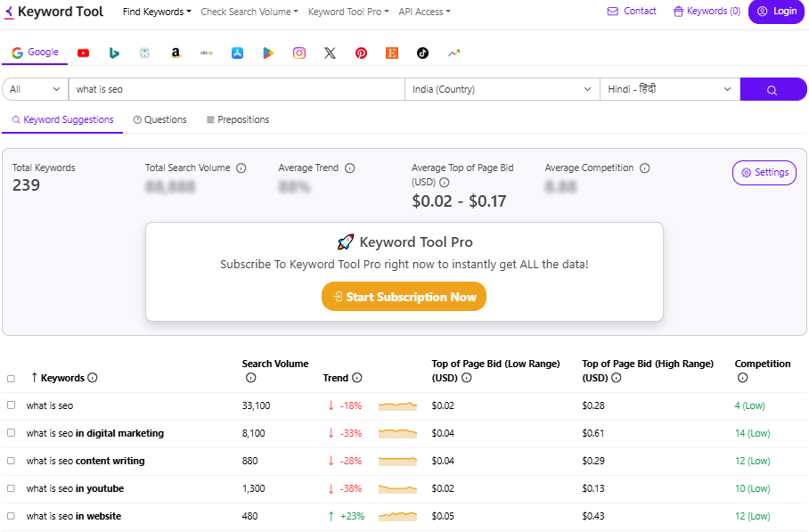
Task: Choose Pinterest as the platform
Action: coord(361,53)
